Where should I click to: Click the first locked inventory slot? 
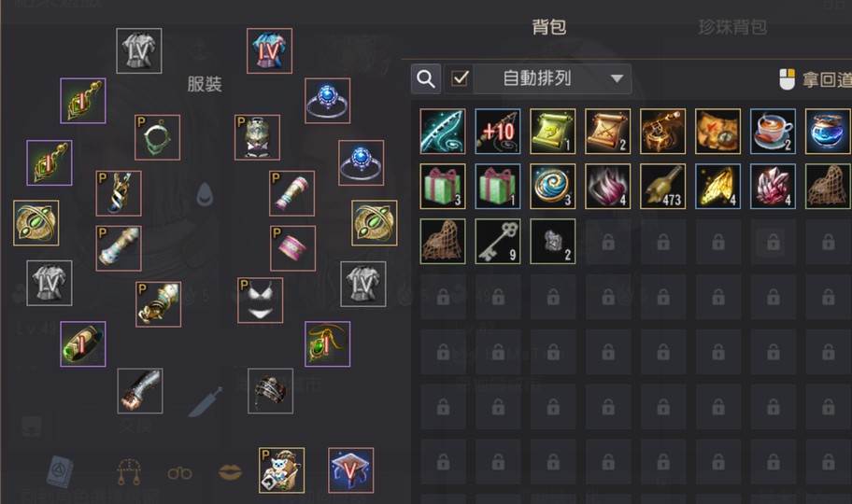point(608,242)
